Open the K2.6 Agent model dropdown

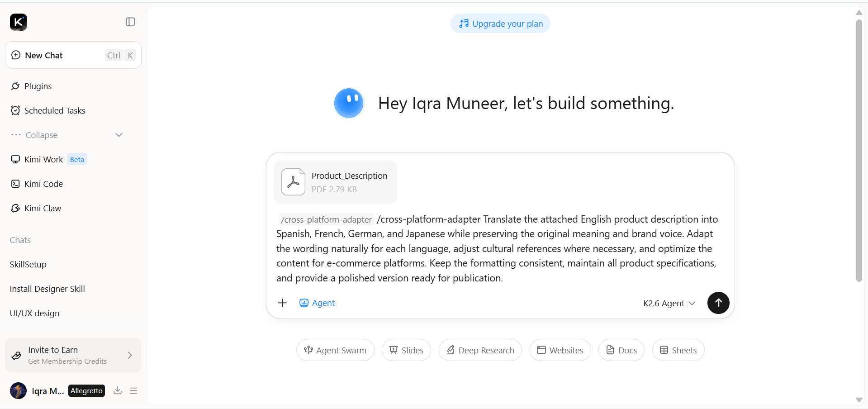[669, 303]
